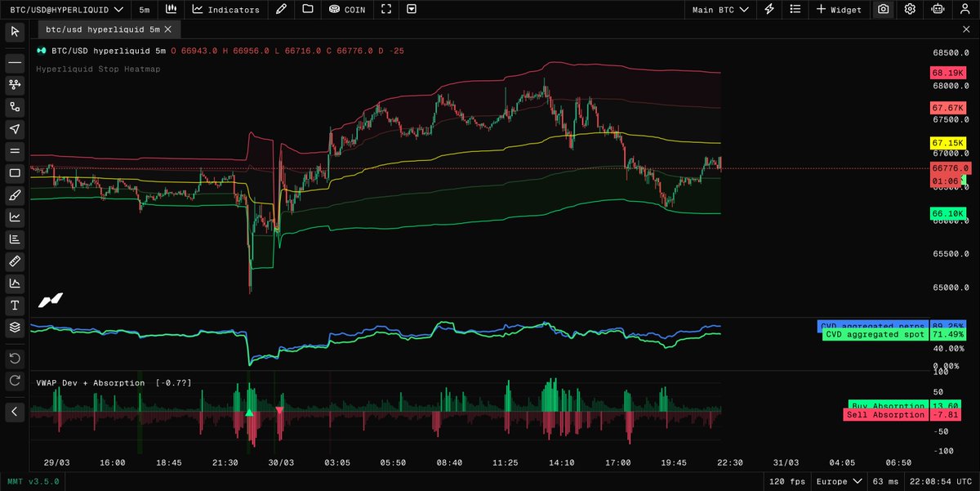Open the BTC/USD@HYPERLIQUID symbol selector
The width and height of the screenshot is (980, 491).
click(x=67, y=9)
